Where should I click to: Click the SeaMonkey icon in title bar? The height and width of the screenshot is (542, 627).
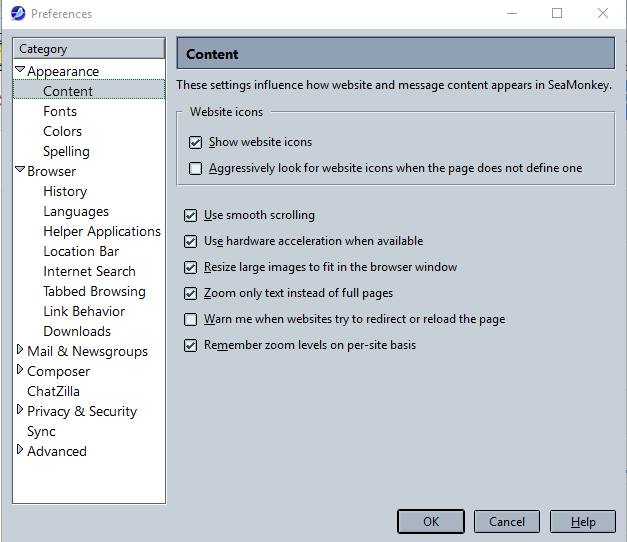pos(17,13)
